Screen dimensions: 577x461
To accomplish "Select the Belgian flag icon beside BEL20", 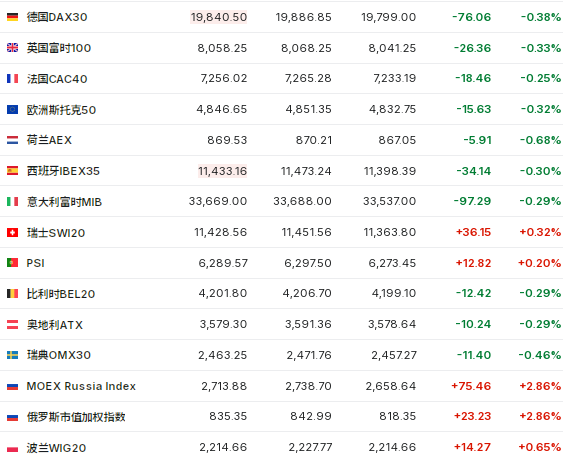I will (12, 294).
